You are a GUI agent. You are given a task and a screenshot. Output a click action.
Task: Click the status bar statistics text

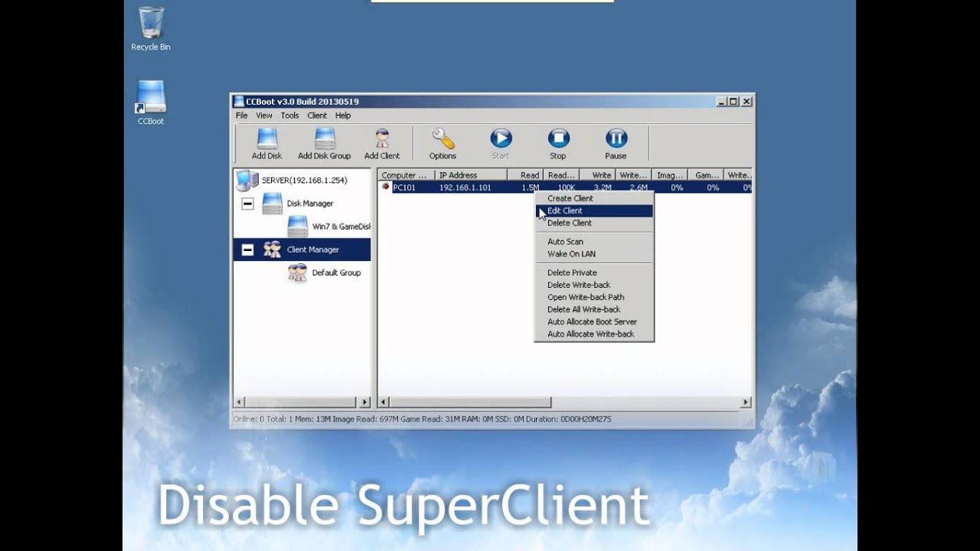(422, 419)
